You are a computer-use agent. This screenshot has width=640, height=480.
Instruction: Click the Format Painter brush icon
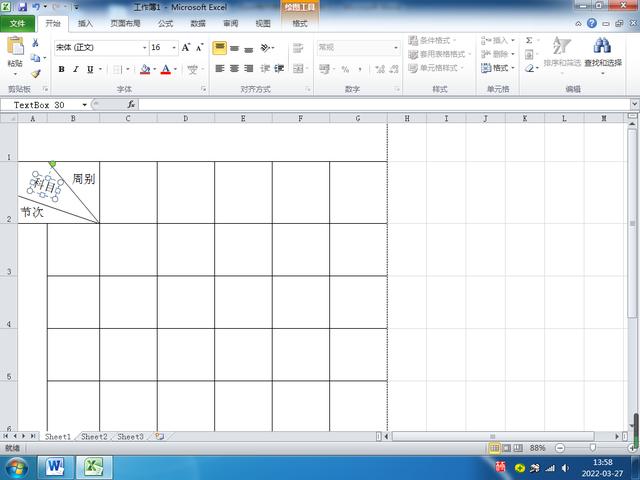click(x=36, y=73)
